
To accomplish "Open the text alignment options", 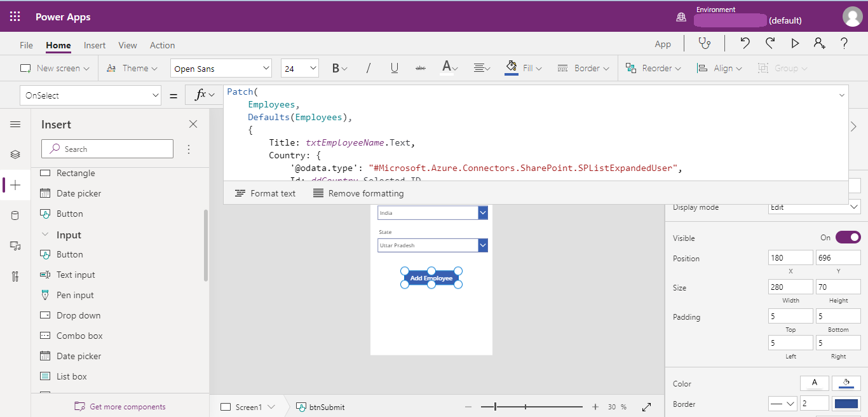I will pyautogui.click(x=482, y=68).
